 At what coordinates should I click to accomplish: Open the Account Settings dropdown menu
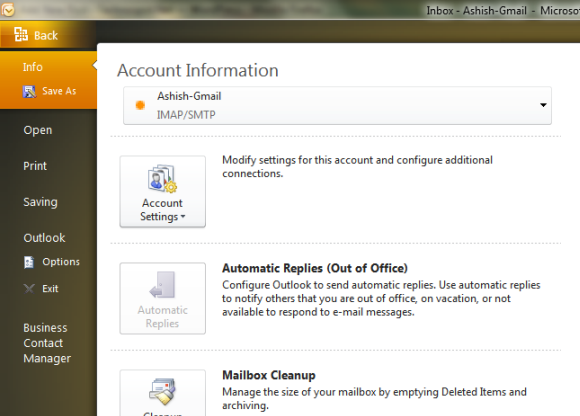pos(162,191)
